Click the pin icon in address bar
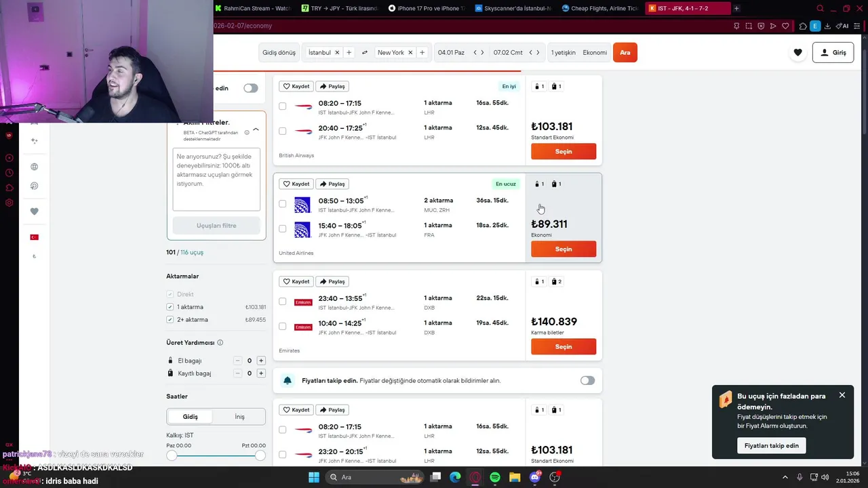Screen dimensions: 868x488 coord(736,26)
